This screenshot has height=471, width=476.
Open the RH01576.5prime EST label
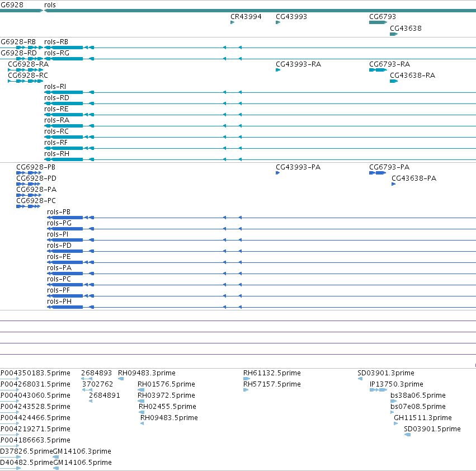click(x=166, y=384)
